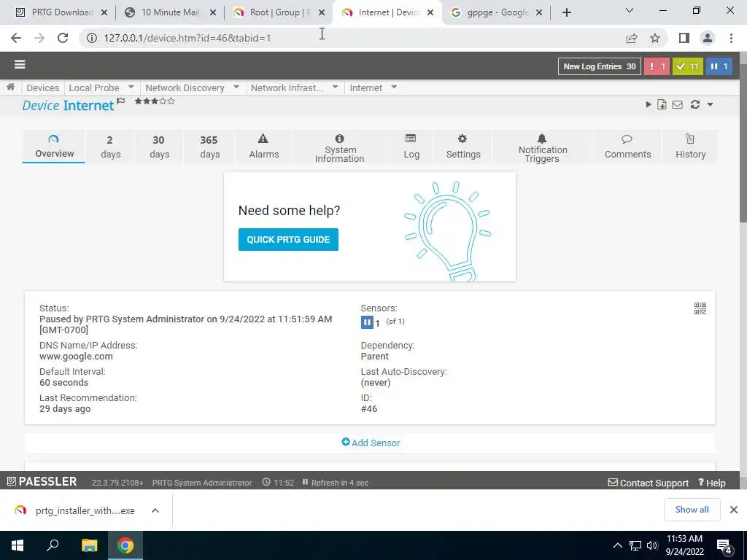Expand the tab search chevron
The image size is (747, 560).
click(630, 10)
